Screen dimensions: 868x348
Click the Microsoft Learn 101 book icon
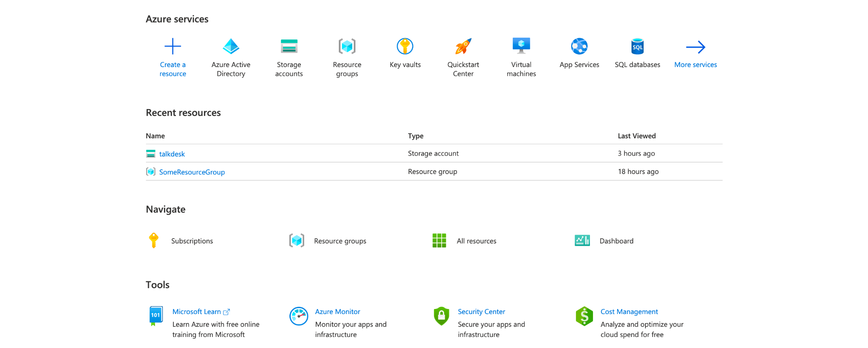coord(156,316)
